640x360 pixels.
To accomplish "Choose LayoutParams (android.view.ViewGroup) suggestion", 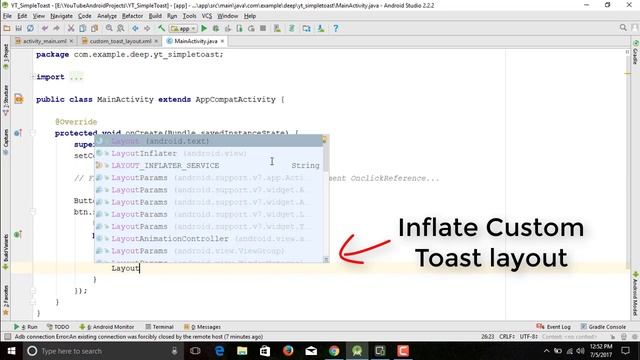I will coord(209,251).
